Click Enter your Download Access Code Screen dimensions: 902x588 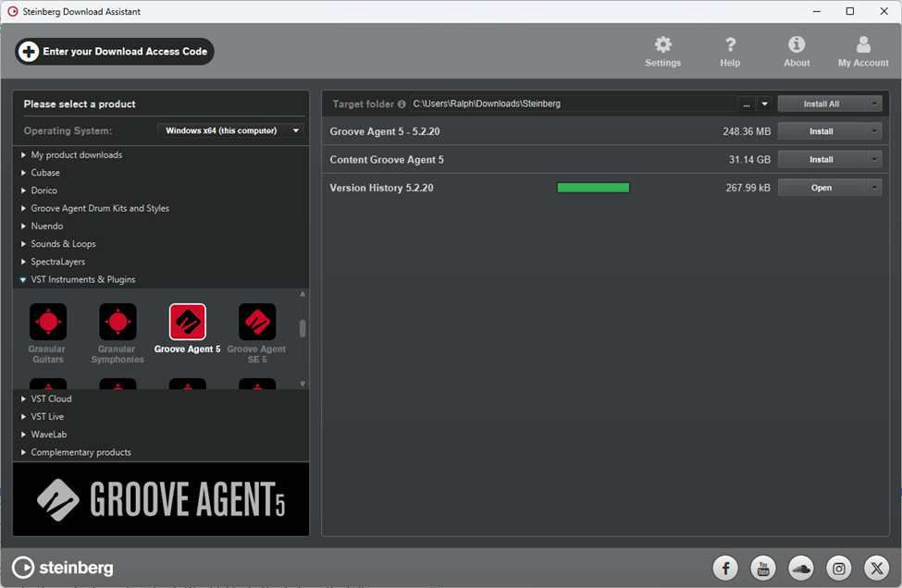115,52
